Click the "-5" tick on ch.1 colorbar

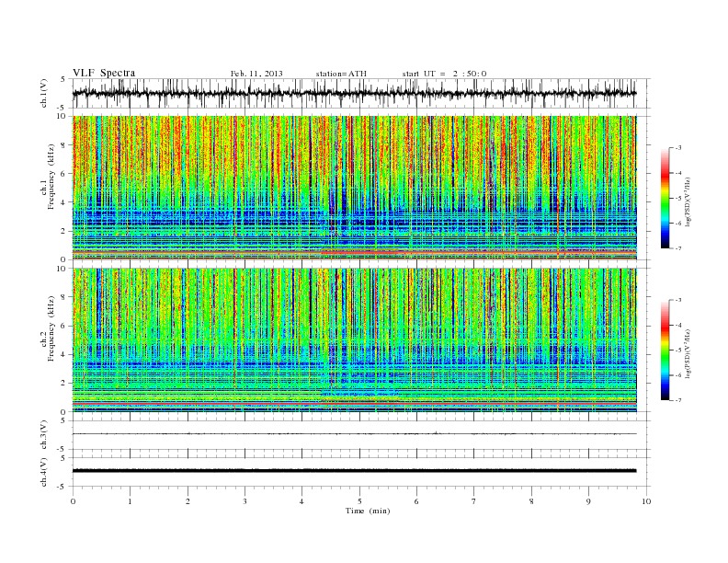click(678, 199)
